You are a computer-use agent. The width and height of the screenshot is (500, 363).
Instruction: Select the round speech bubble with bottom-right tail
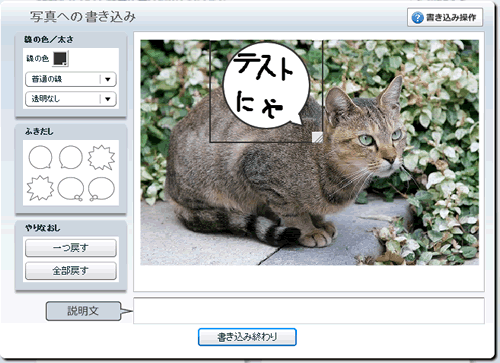(x=41, y=157)
